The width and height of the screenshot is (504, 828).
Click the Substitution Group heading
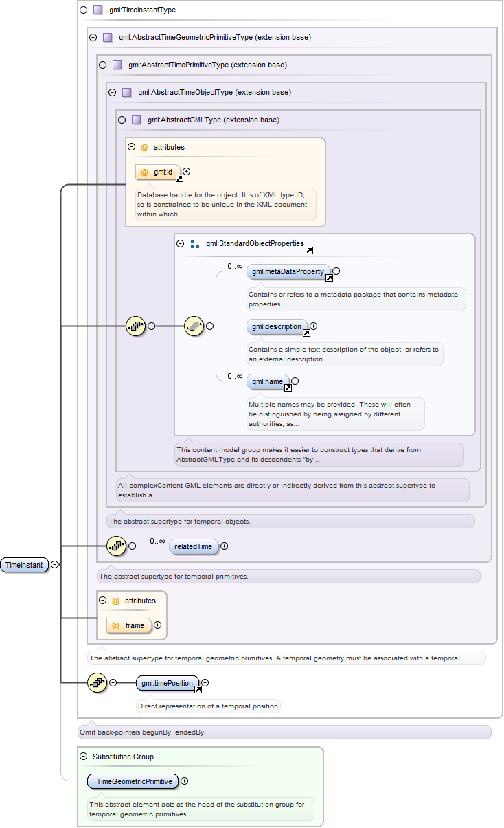coord(123,757)
